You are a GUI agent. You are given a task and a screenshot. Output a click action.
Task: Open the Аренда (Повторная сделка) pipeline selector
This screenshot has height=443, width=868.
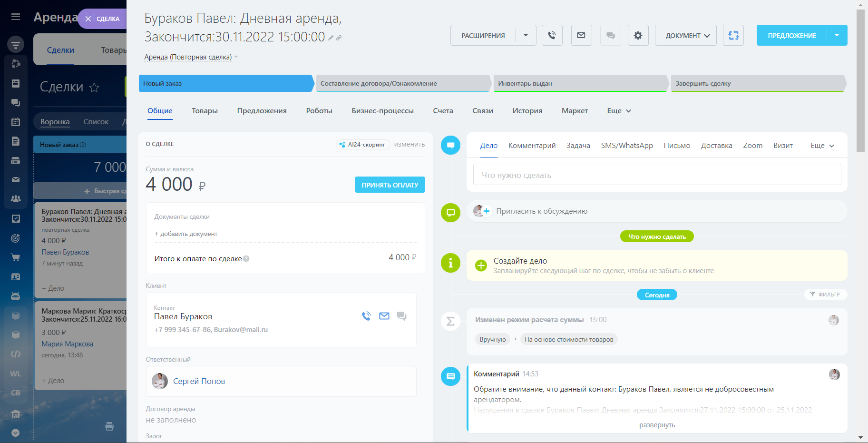coord(191,57)
